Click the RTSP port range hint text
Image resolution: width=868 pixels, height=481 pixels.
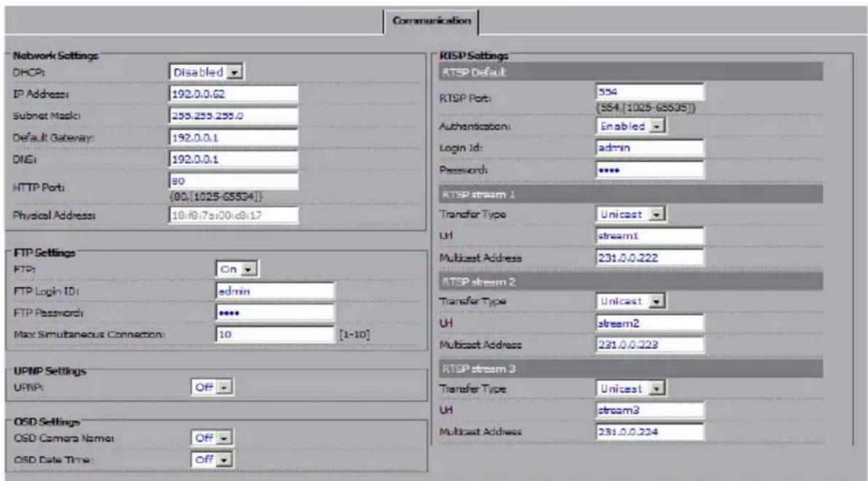[646, 108]
